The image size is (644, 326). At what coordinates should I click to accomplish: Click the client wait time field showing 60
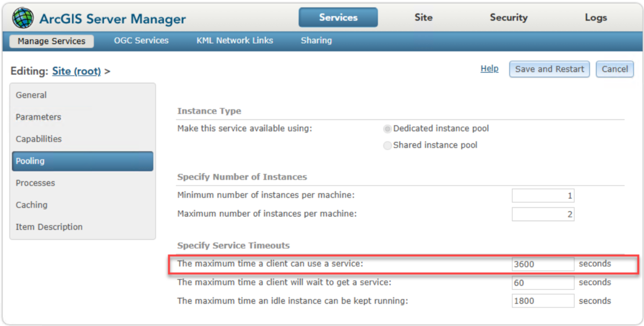point(543,283)
